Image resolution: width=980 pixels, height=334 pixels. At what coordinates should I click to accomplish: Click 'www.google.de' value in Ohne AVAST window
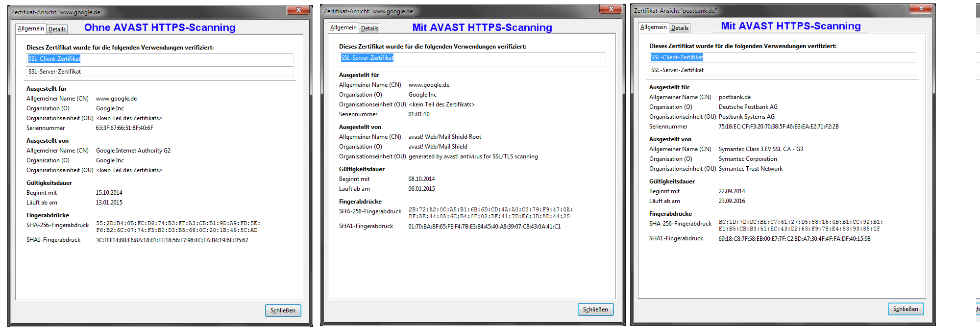coord(116,99)
